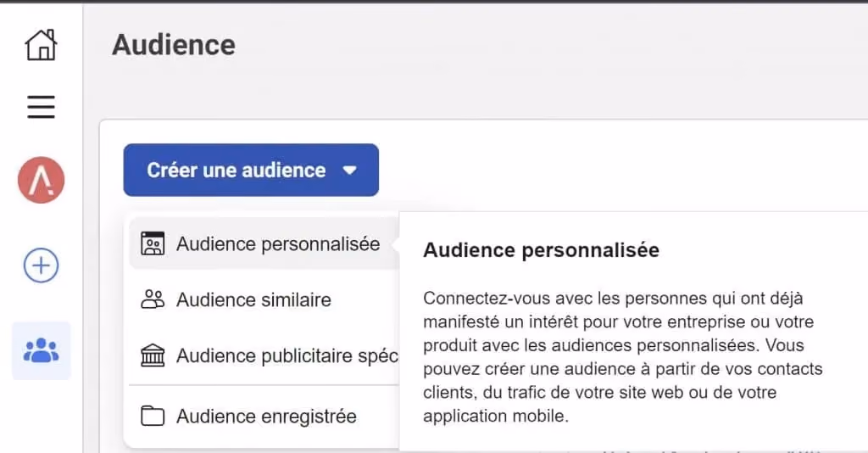
Task: Click the description paragraph starting Connectez-vous
Action: coord(623,356)
